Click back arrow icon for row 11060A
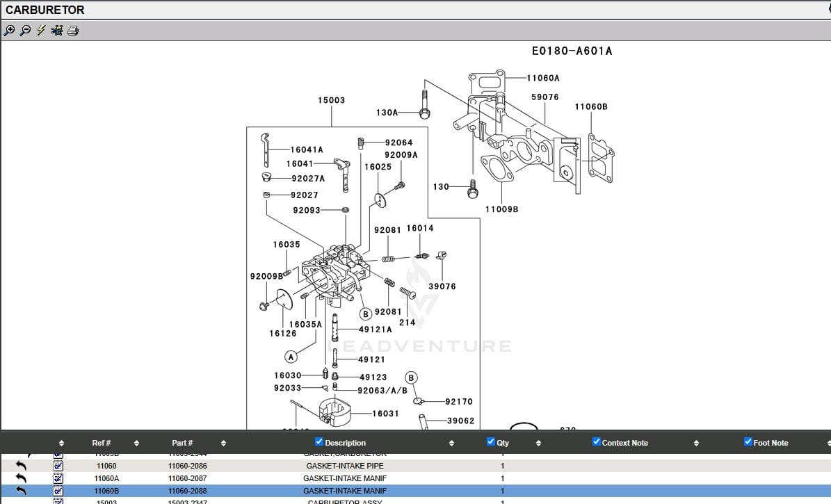This screenshot has height=504, width=831. (22, 478)
